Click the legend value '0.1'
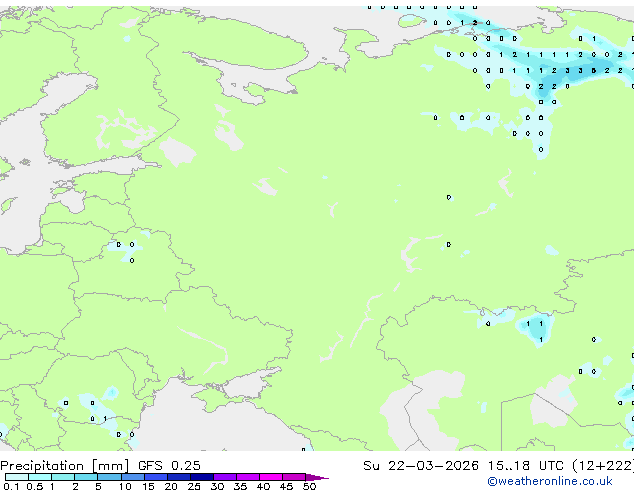634x490 pixels. (11, 486)
